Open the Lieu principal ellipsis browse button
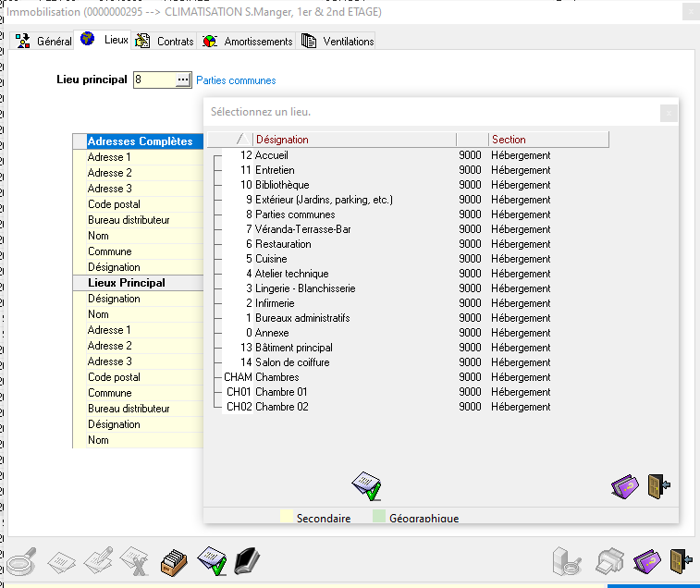The width and height of the screenshot is (700, 588). [182, 80]
